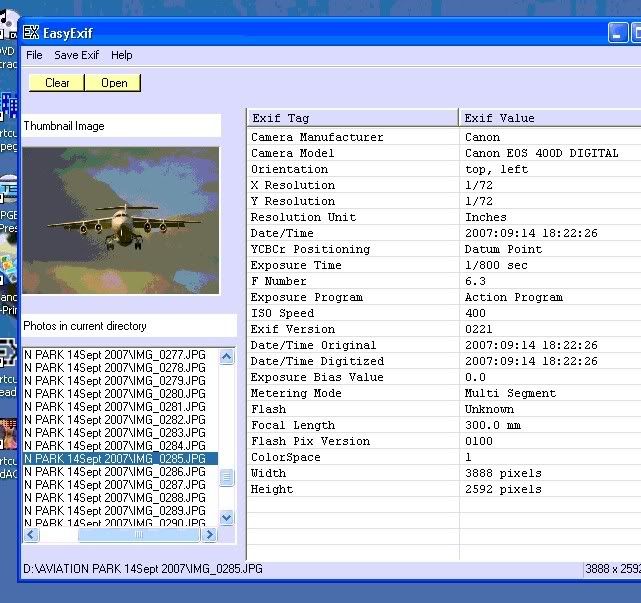
Task: Select IMG_0286.JPG in the photo list
Action: pyautogui.click(x=114, y=471)
